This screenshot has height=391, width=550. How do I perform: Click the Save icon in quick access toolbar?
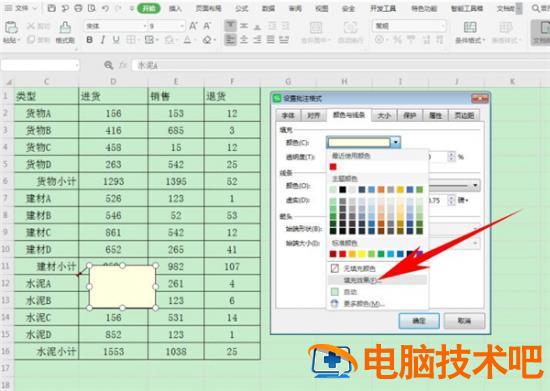click(x=52, y=8)
